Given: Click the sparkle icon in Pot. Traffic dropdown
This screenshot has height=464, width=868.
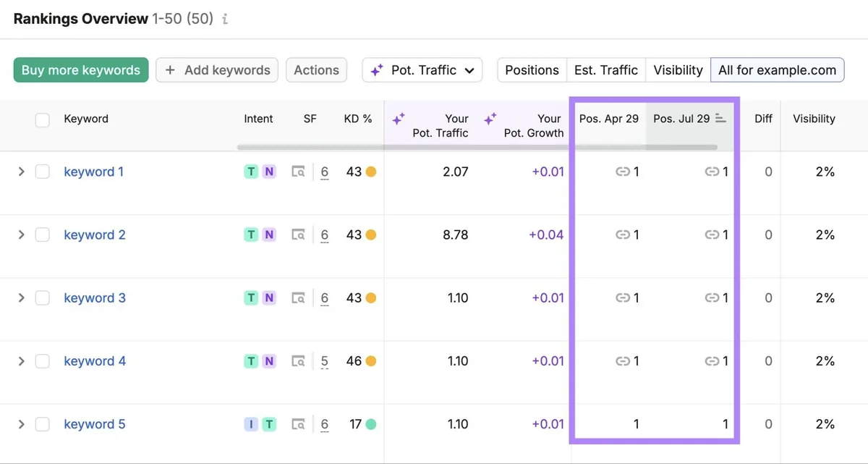Looking at the screenshot, I should click(376, 70).
